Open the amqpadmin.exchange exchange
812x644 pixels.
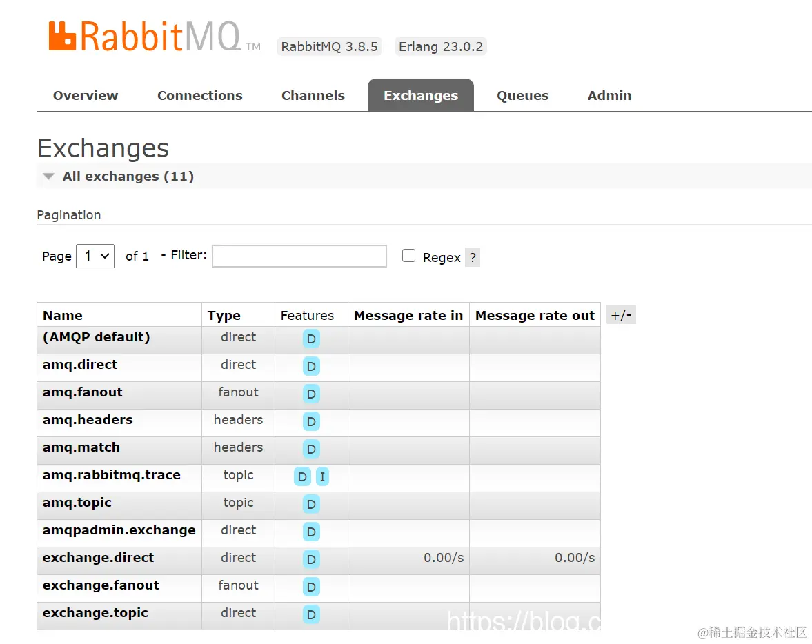coord(119,530)
